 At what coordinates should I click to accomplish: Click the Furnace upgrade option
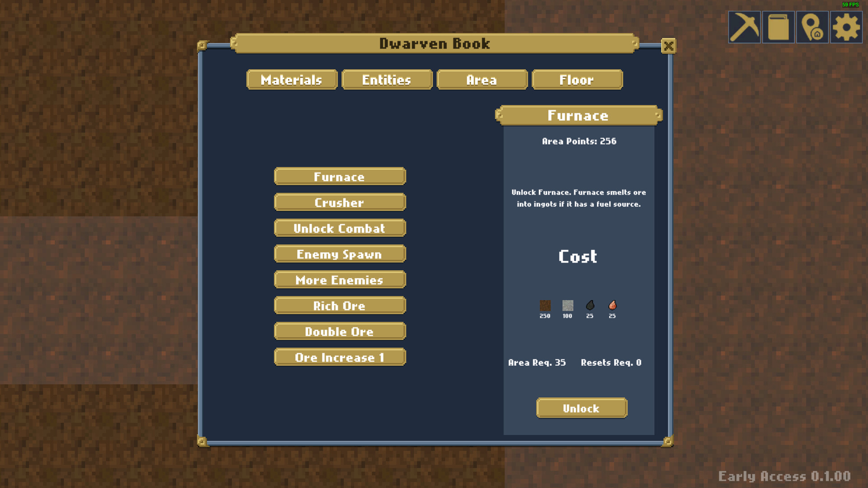339,176
